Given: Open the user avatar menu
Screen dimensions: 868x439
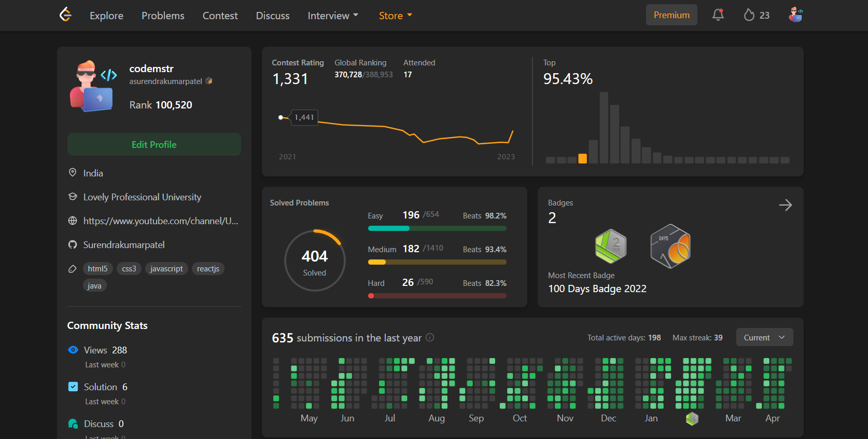Looking at the screenshot, I should click(795, 15).
